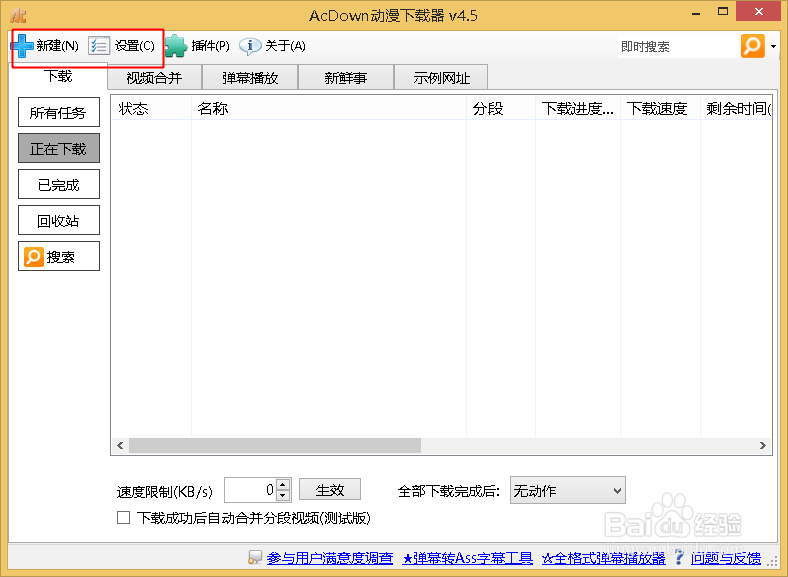Click the AcDown app logo in title bar

tap(18, 16)
